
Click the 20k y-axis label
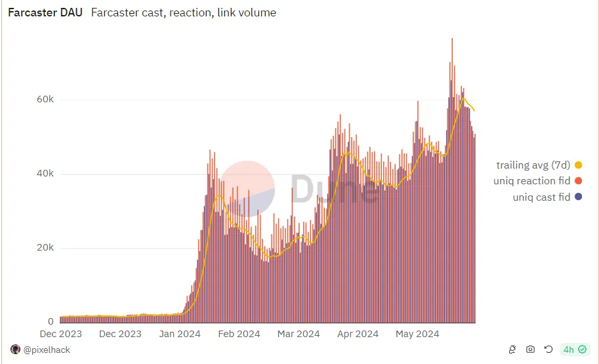(x=45, y=247)
